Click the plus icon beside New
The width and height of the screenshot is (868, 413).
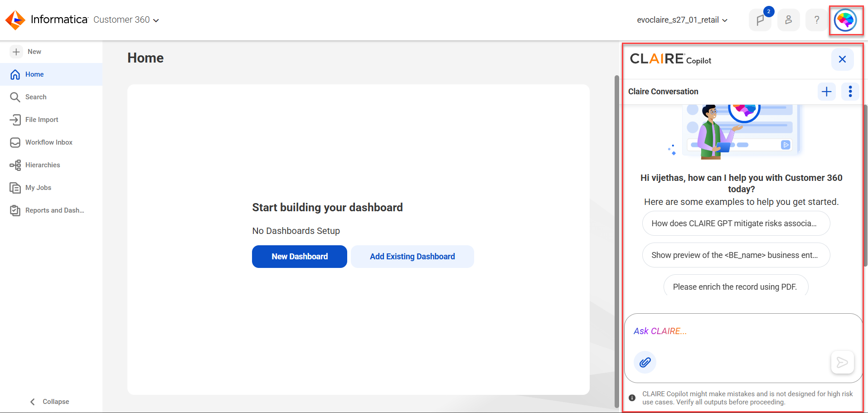pos(16,52)
